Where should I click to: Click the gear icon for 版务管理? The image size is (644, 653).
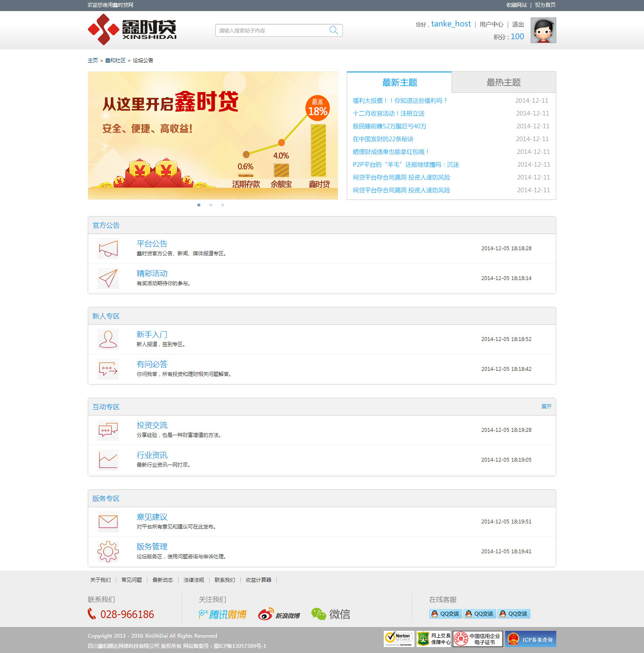point(108,551)
